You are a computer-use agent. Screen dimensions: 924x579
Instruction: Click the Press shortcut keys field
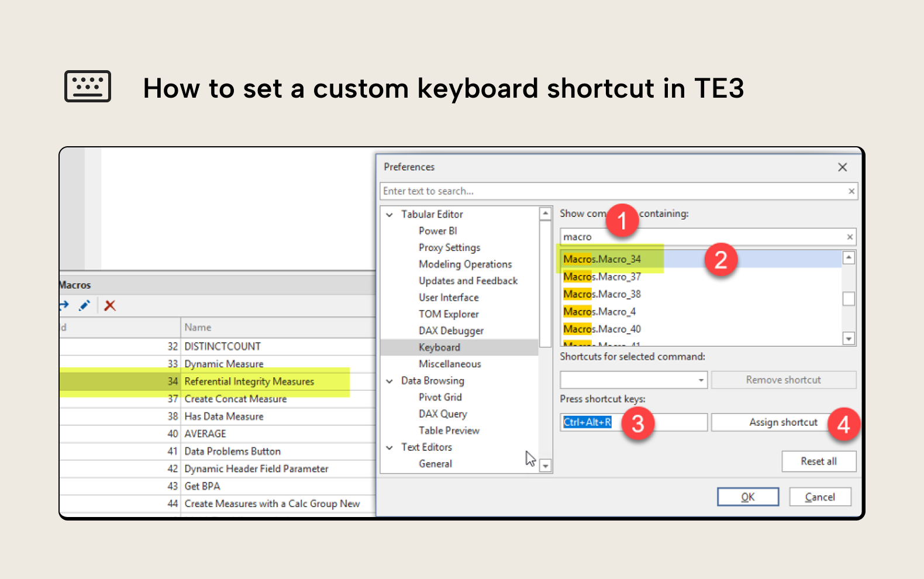634,422
